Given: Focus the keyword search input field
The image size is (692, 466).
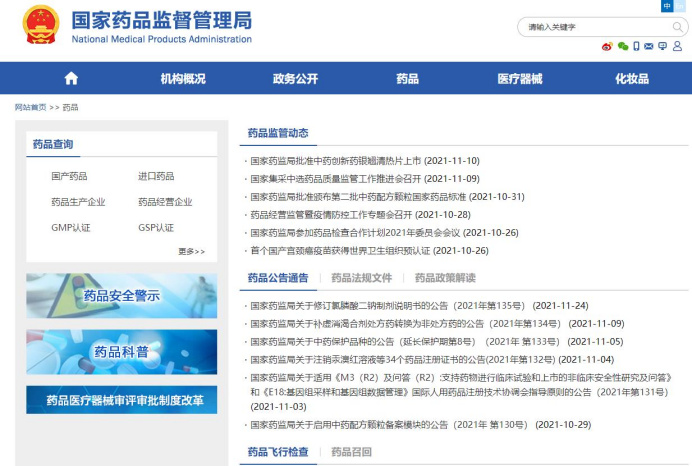Looking at the screenshot, I should pos(590,27).
